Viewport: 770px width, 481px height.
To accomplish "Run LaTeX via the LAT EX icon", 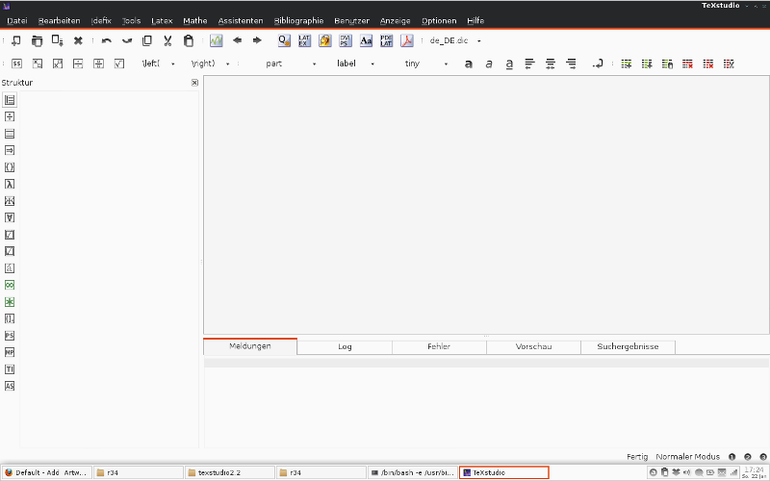I will [x=304, y=41].
